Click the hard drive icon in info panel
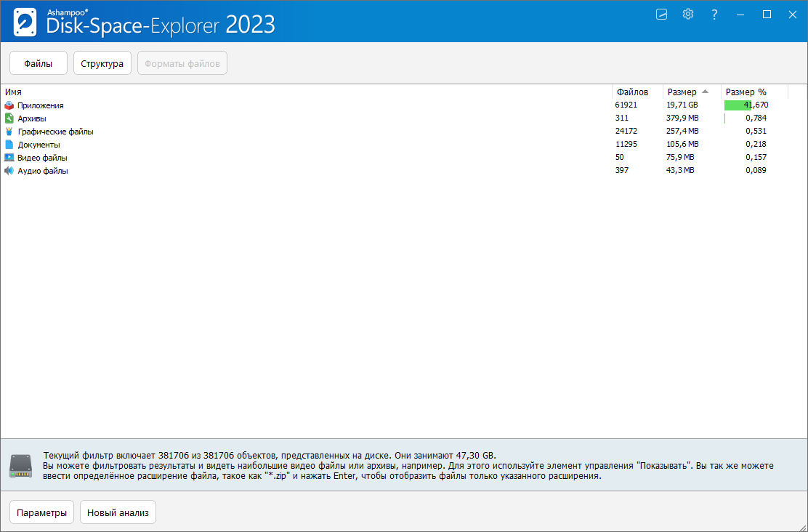 pos(20,465)
